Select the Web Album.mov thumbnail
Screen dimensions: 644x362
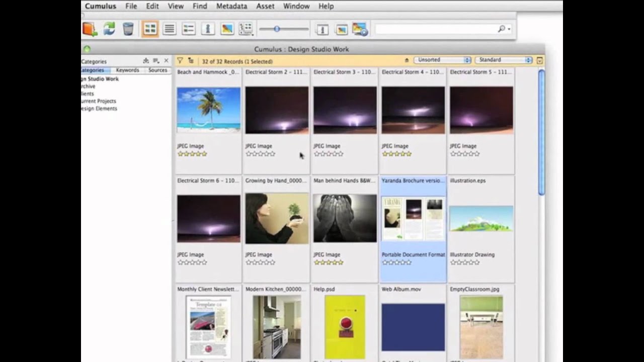point(413,327)
